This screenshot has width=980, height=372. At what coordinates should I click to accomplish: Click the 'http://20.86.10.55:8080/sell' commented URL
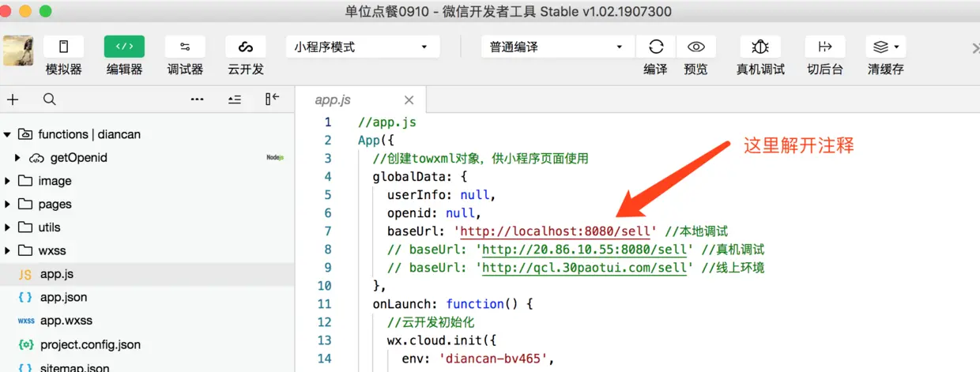pyautogui.click(x=585, y=250)
